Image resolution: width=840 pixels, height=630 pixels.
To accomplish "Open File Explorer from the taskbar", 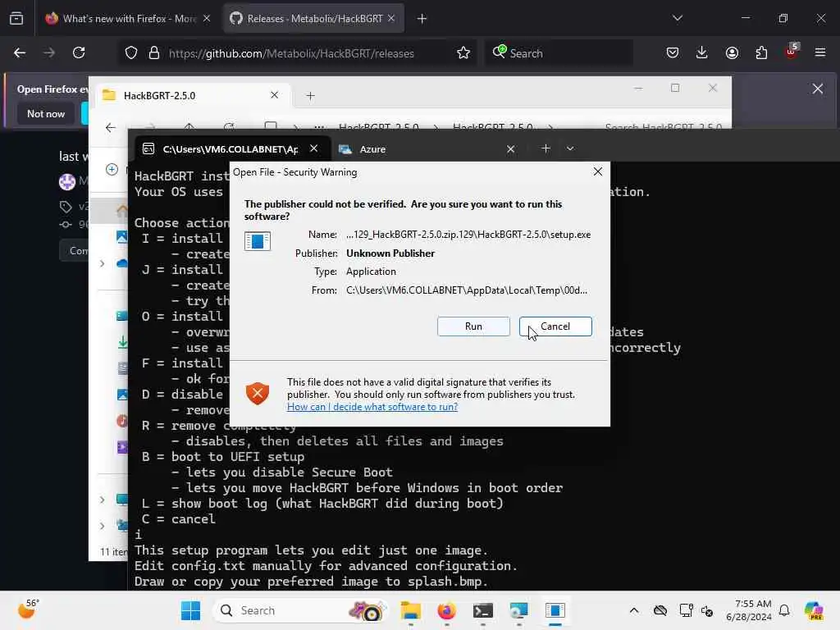I will 411,610.
